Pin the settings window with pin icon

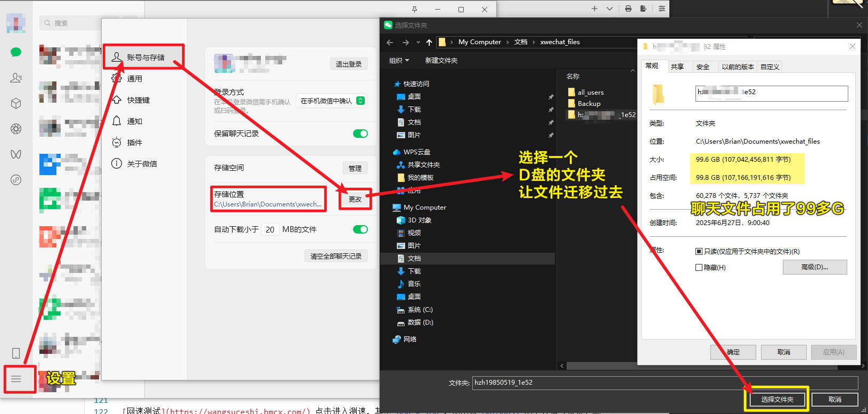pyautogui.click(x=414, y=9)
